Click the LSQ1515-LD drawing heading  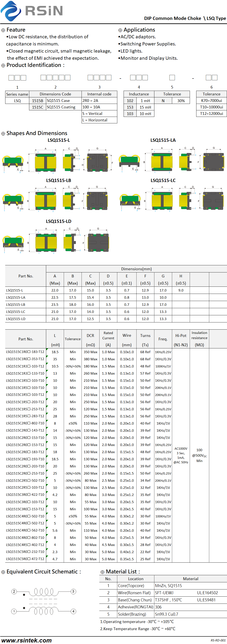click(x=59, y=221)
